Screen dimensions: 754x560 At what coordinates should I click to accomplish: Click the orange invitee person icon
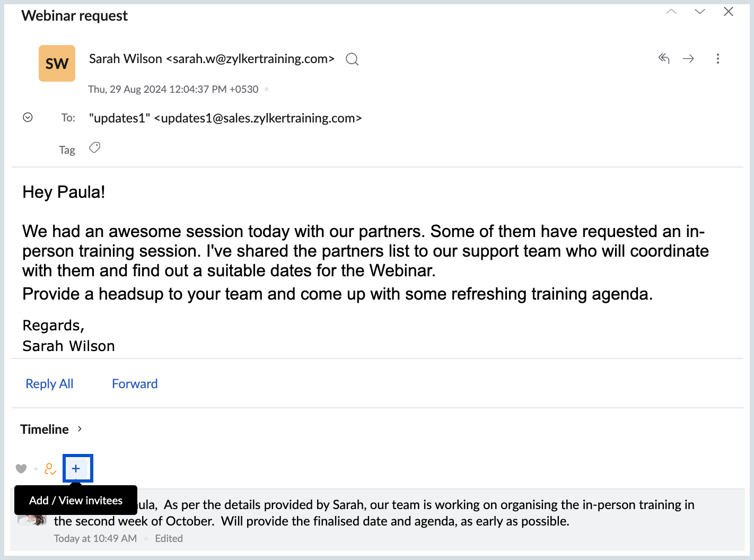point(50,469)
